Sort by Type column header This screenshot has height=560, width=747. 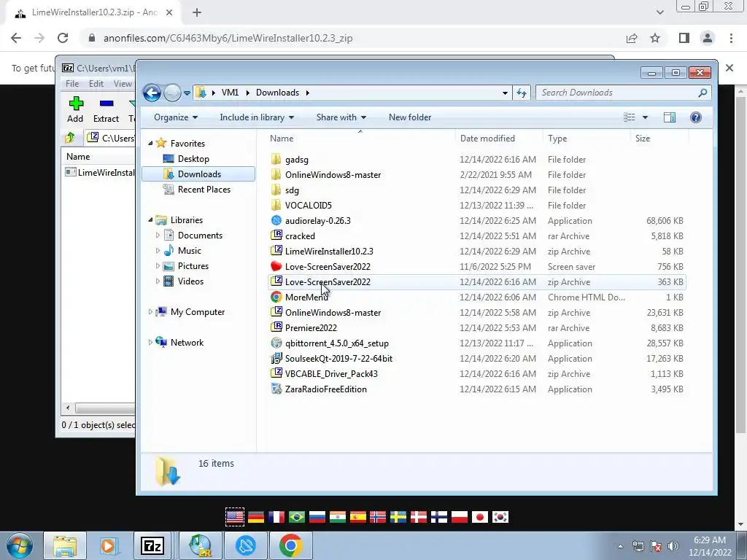click(557, 139)
